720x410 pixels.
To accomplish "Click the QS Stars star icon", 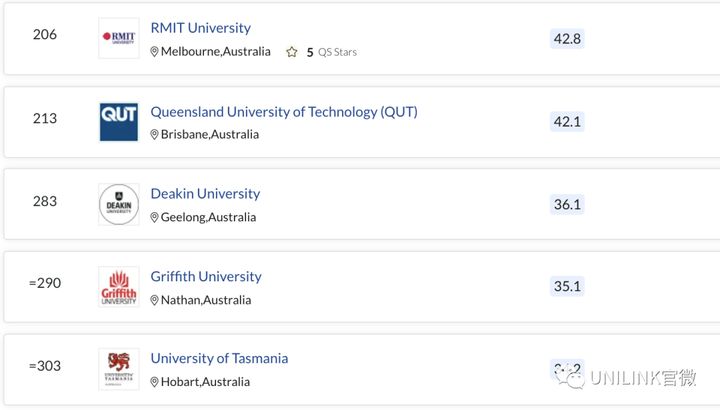I will [x=292, y=52].
